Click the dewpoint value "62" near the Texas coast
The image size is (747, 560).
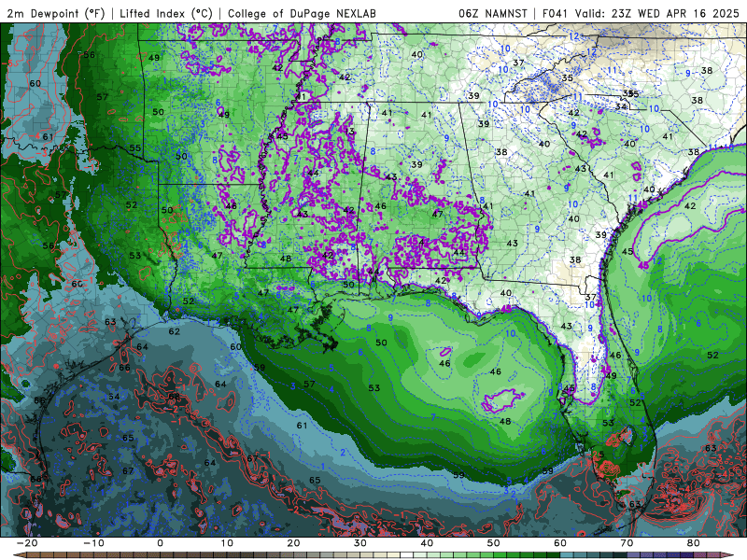tap(175, 331)
